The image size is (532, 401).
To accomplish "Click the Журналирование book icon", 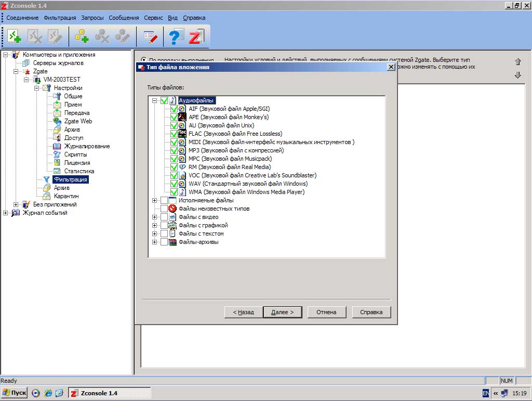I will click(57, 146).
